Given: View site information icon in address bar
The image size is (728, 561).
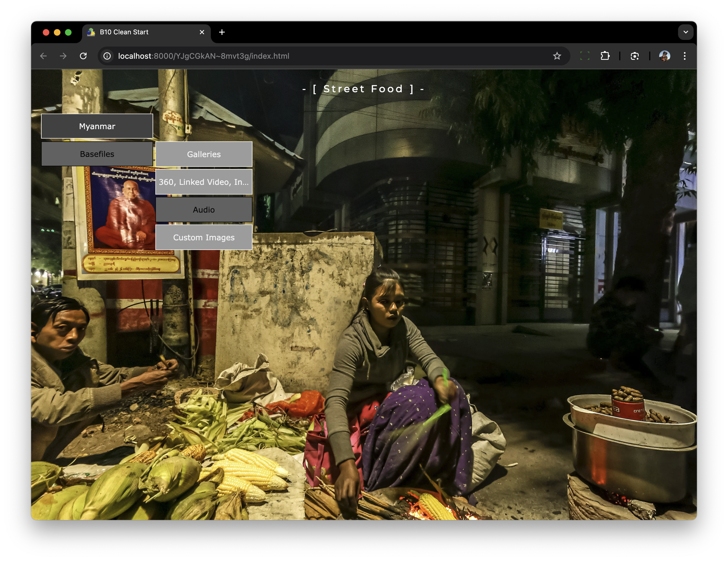Looking at the screenshot, I should pyautogui.click(x=107, y=56).
